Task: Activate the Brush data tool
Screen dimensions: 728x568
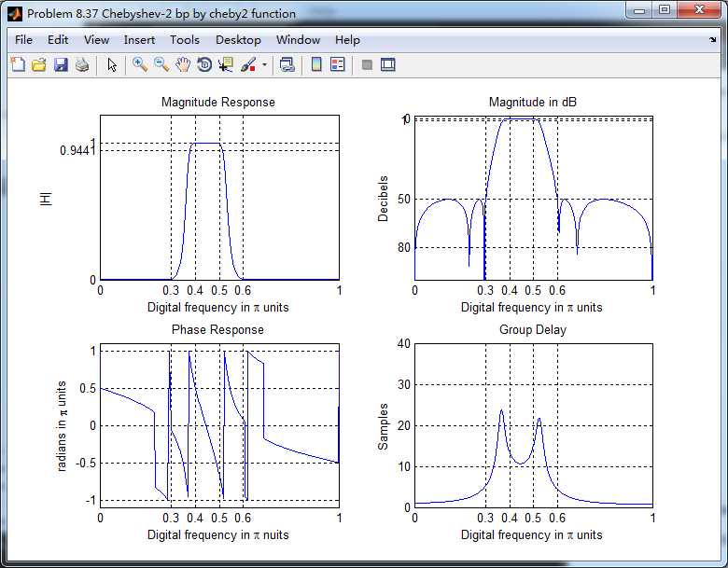Action: point(248,64)
